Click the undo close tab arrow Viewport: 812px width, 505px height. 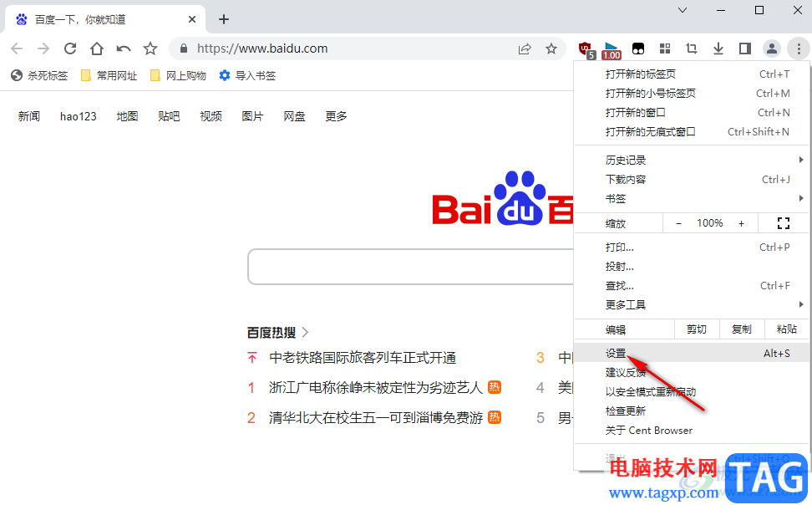(124, 48)
